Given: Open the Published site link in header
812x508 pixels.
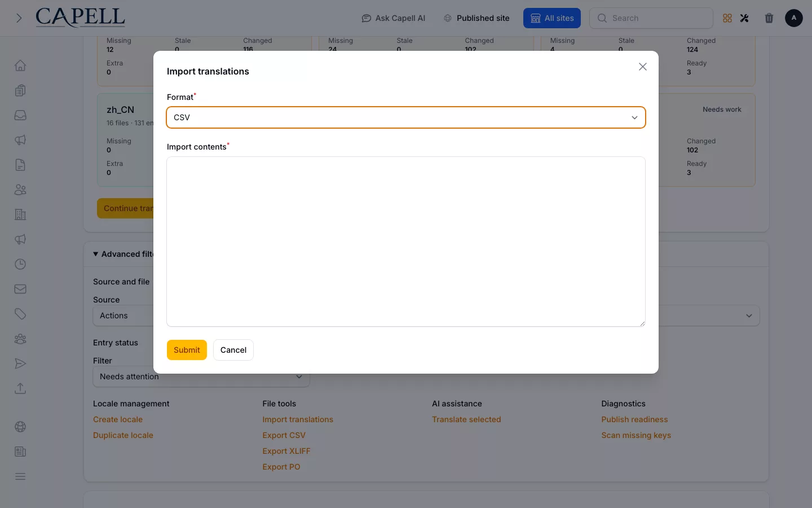Looking at the screenshot, I should pyautogui.click(x=476, y=18).
